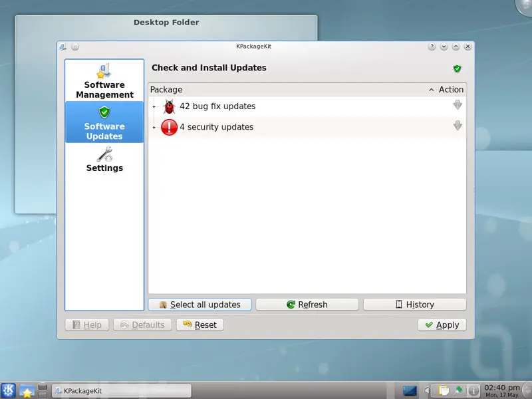Screen dimensions: 532x399
Task: Refresh the list of updates
Action: click(x=307, y=305)
